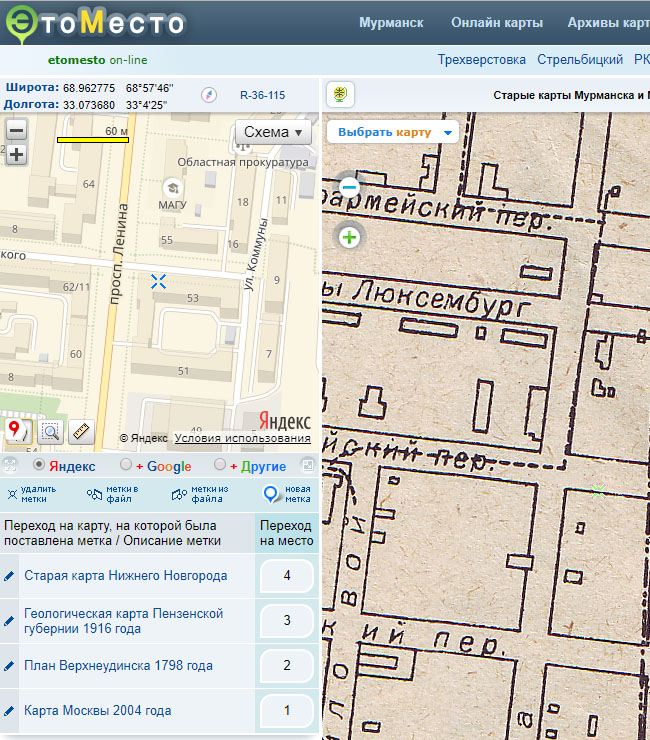Click the compass icon beside the coordinates
Viewport: 650px width, 740px height.
tap(209, 95)
